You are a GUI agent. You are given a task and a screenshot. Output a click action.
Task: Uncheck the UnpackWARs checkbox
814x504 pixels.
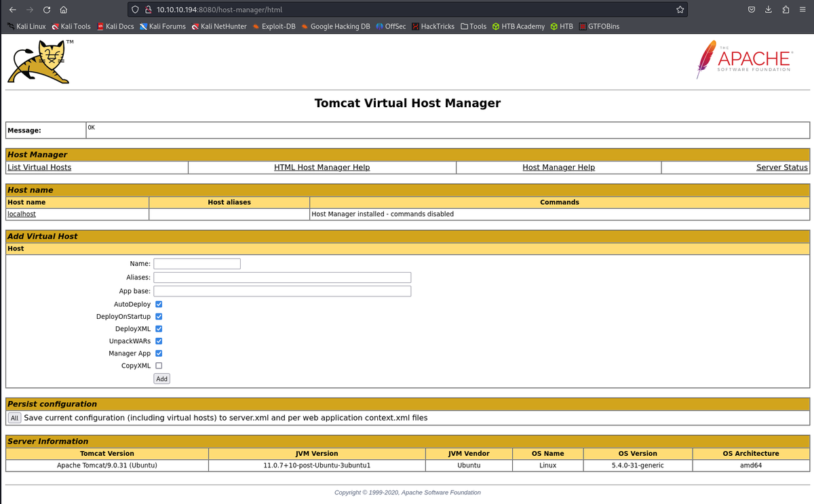[159, 341]
